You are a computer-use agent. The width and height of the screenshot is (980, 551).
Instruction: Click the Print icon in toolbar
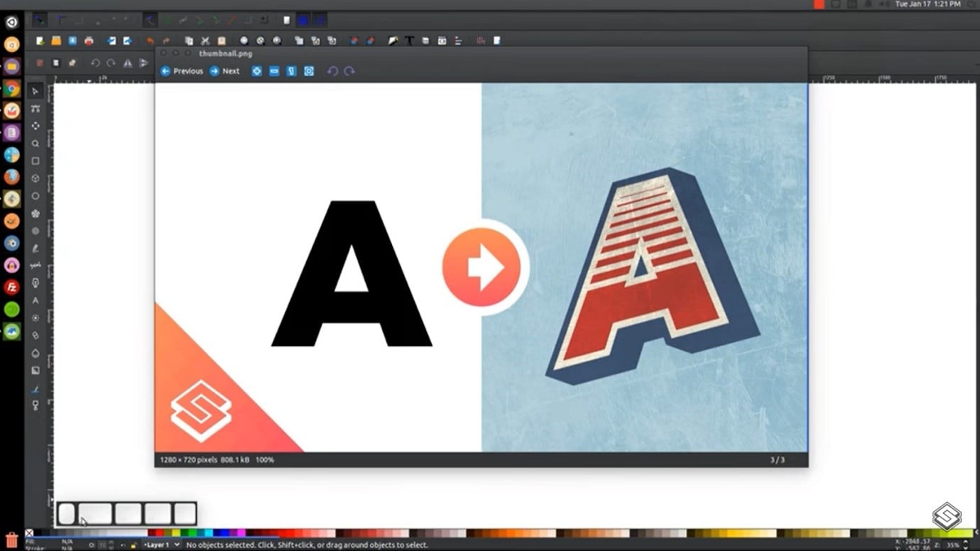89,41
